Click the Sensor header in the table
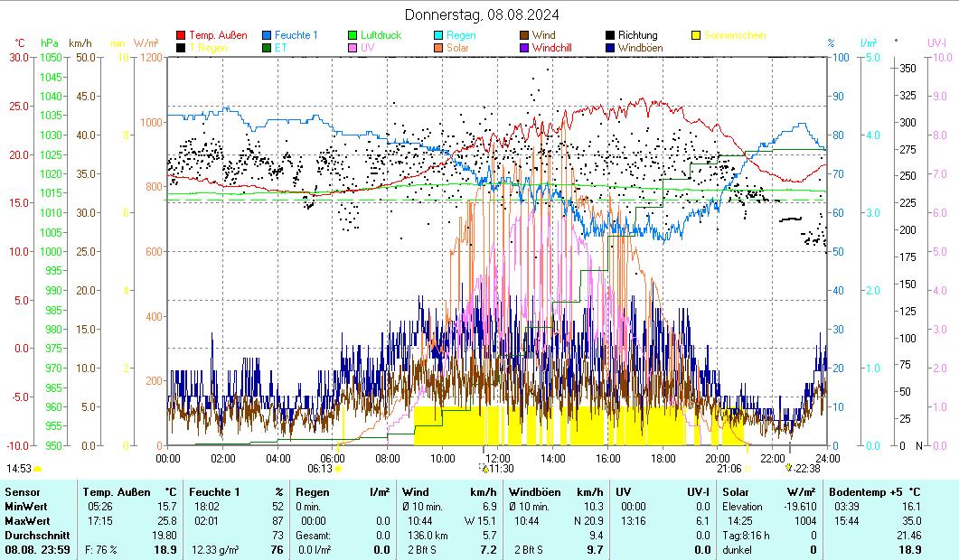 pyautogui.click(x=22, y=491)
